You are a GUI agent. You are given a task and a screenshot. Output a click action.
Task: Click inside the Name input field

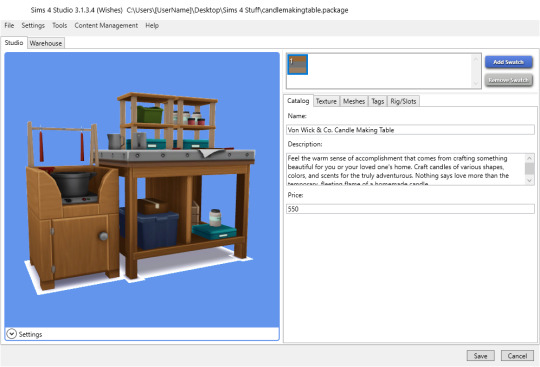click(x=410, y=130)
